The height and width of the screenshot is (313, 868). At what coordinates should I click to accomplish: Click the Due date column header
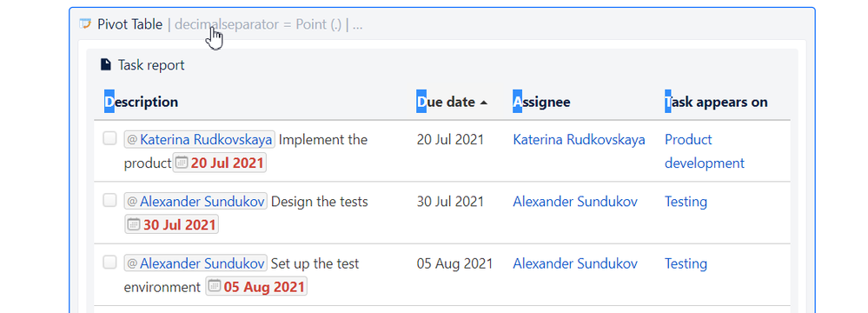tap(446, 102)
